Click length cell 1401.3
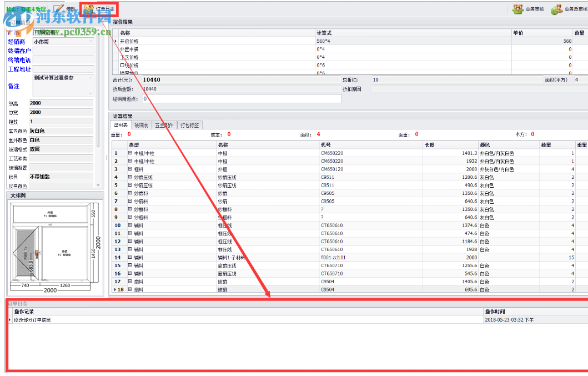 450,153
